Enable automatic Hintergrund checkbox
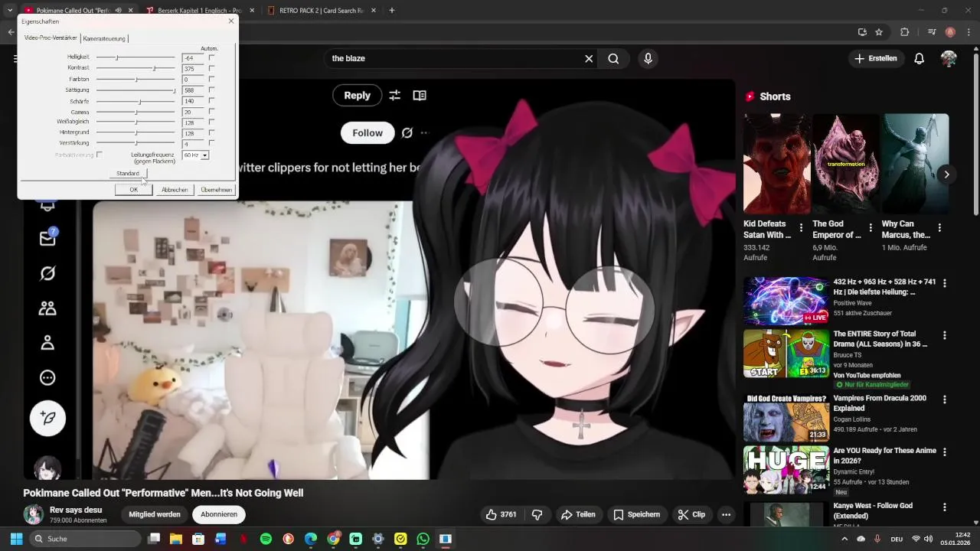This screenshot has height=551, width=980. 211,132
